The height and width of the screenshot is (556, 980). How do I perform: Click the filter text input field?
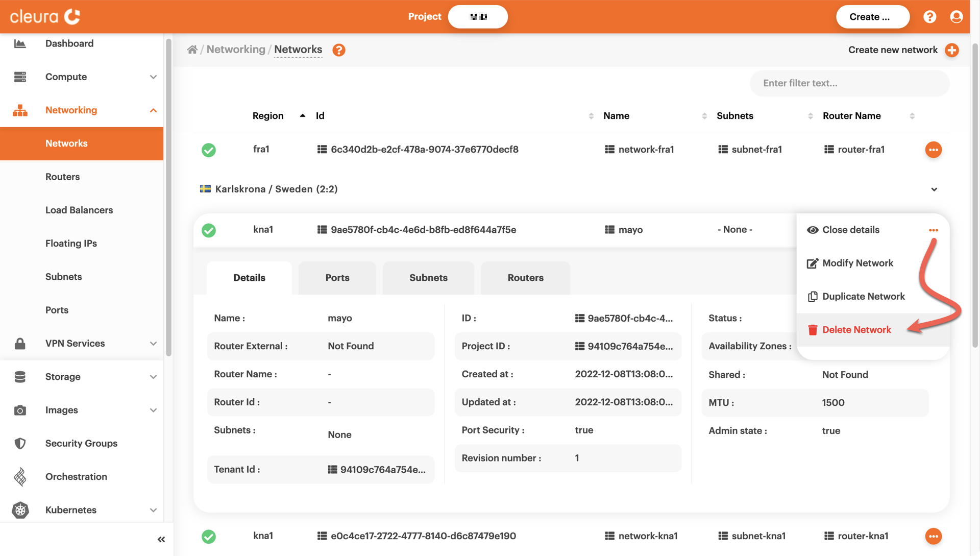(849, 83)
